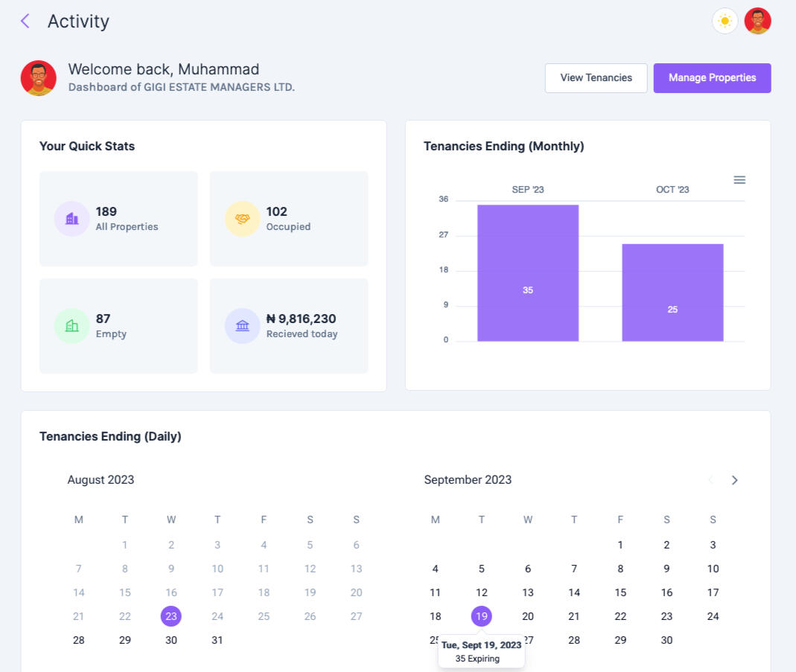Navigate back using the left chevron arrow
Viewport: 796px width, 672px height.
pos(23,21)
